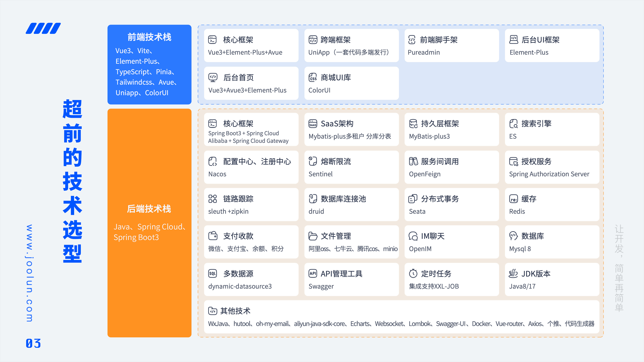Click the API管理工具 API icon
The width and height of the screenshot is (644, 362).
click(313, 273)
